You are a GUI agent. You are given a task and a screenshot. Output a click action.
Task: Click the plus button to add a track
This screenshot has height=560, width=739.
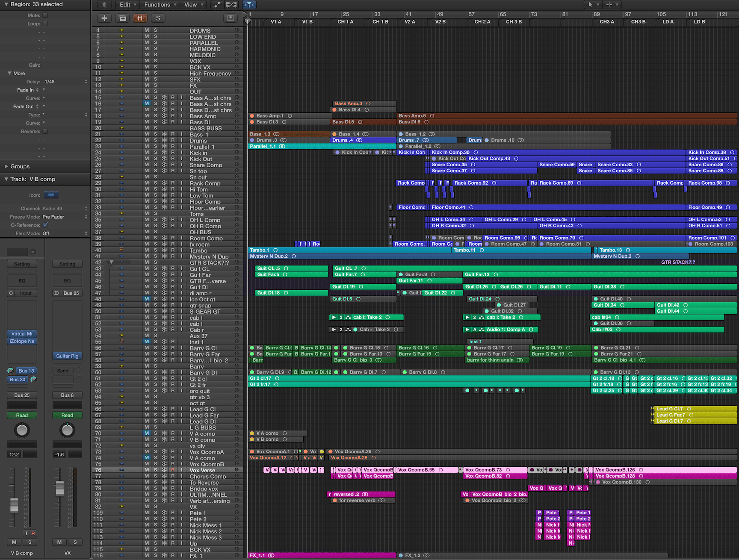[x=104, y=18]
